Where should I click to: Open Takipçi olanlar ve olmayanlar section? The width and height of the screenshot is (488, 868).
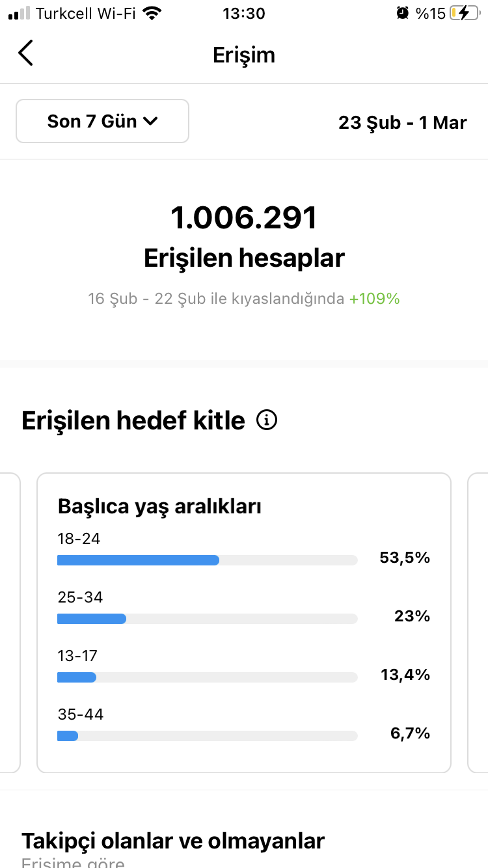(173, 841)
